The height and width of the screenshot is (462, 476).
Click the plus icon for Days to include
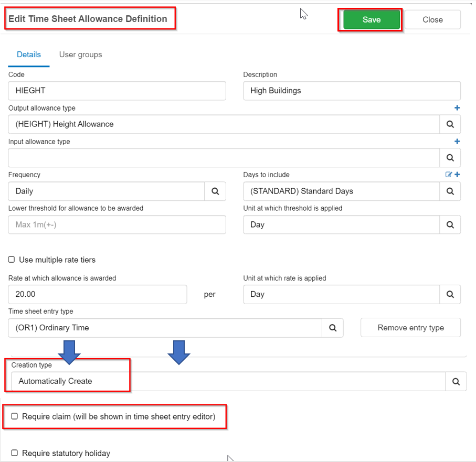457,175
